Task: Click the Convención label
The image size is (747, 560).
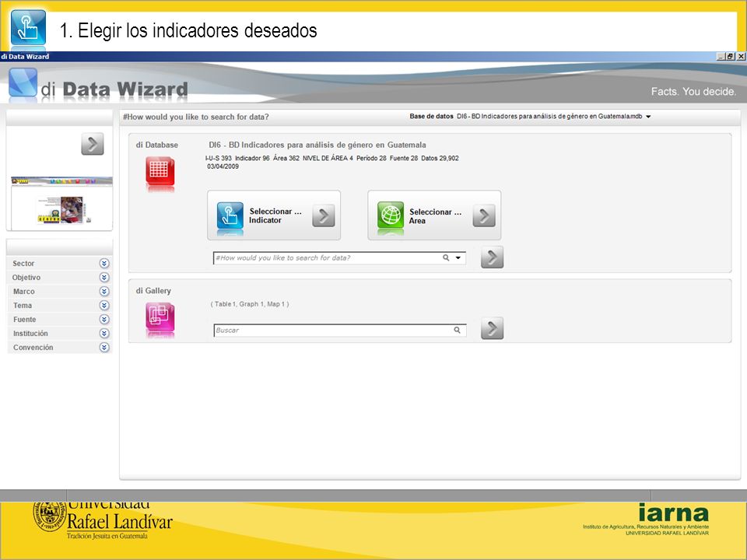Action: pyautogui.click(x=33, y=348)
